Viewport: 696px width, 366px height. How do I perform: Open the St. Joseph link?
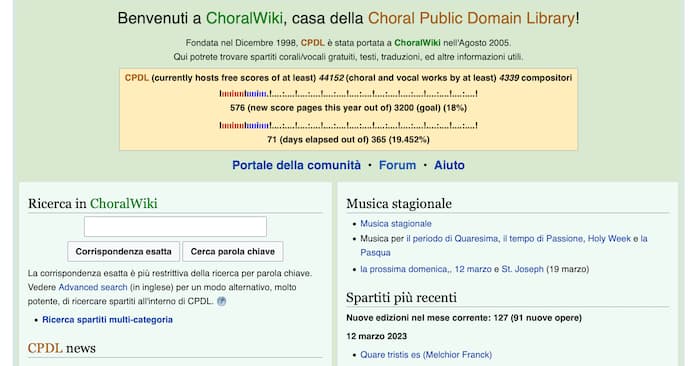522,269
